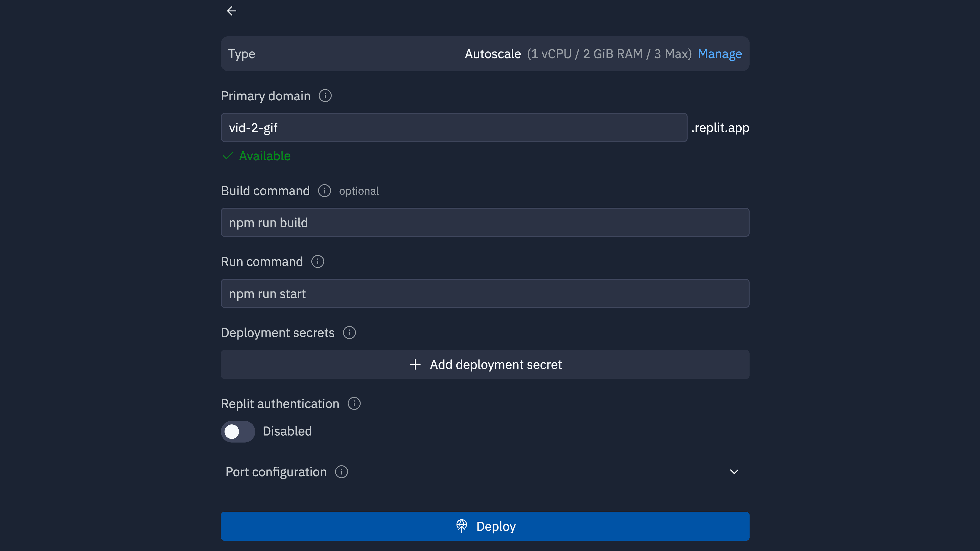Viewport: 980px width, 551px height.
Task: Open Primary domain info tooltip icon
Action: tap(325, 95)
